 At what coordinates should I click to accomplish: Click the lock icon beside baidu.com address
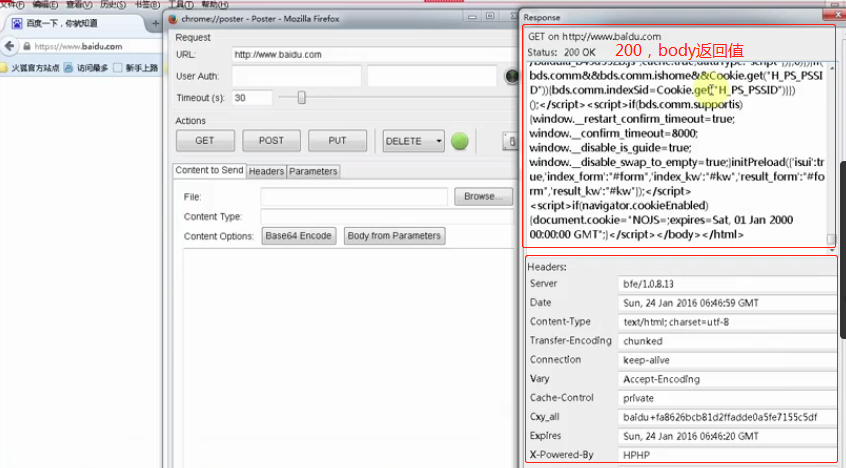pos(26,46)
